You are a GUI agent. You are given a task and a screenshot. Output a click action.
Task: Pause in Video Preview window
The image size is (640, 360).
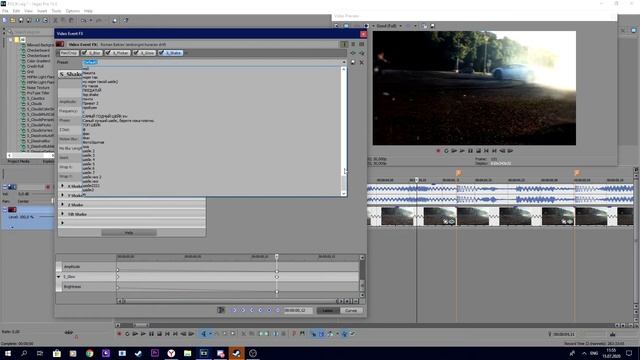470,151
